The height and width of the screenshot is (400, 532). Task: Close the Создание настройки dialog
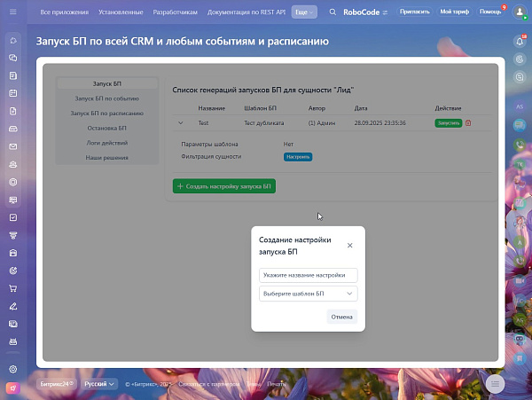[350, 246]
